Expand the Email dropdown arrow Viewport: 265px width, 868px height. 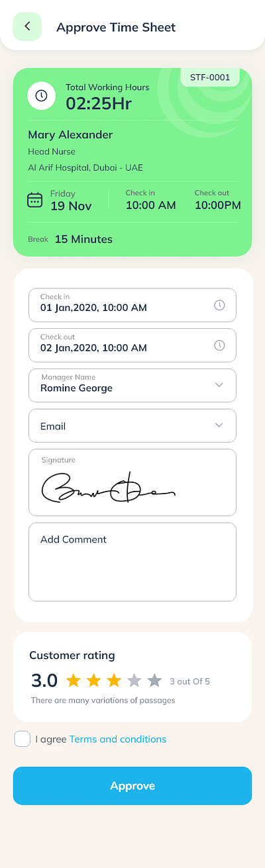pos(219,425)
